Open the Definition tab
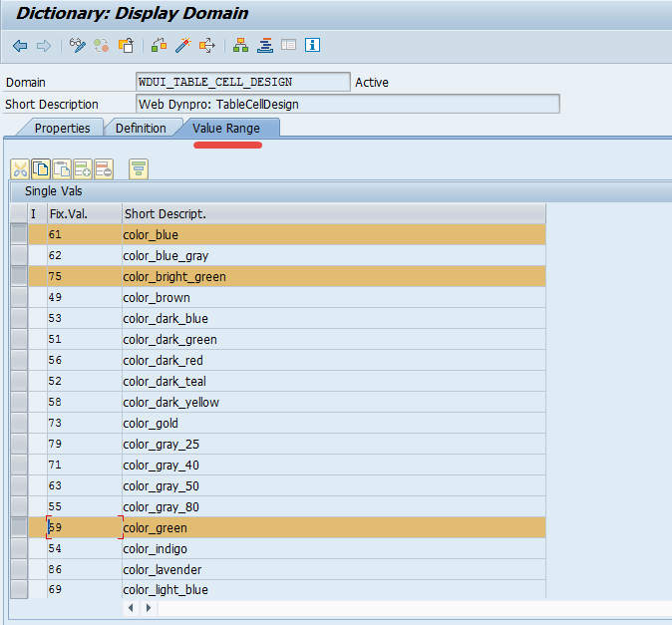The image size is (672, 625). [x=141, y=128]
